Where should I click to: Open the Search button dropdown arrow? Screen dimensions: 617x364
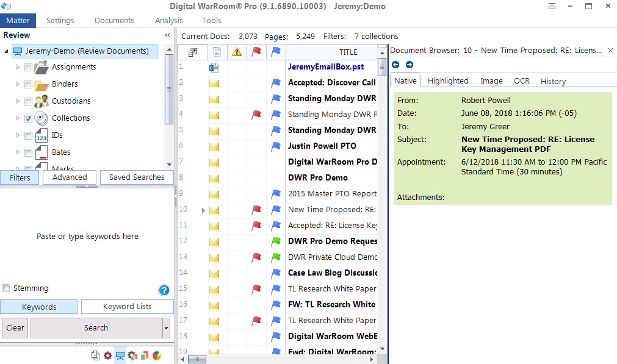[x=166, y=328]
